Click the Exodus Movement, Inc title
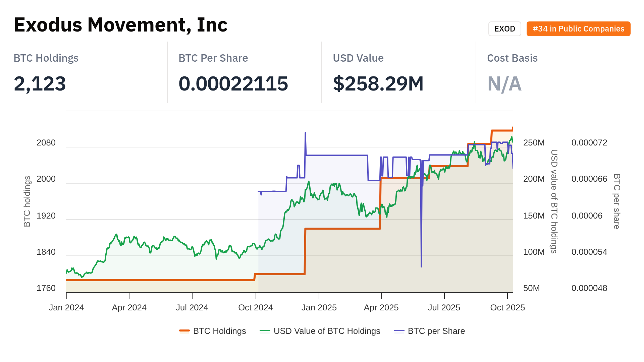 click(x=121, y=25)
